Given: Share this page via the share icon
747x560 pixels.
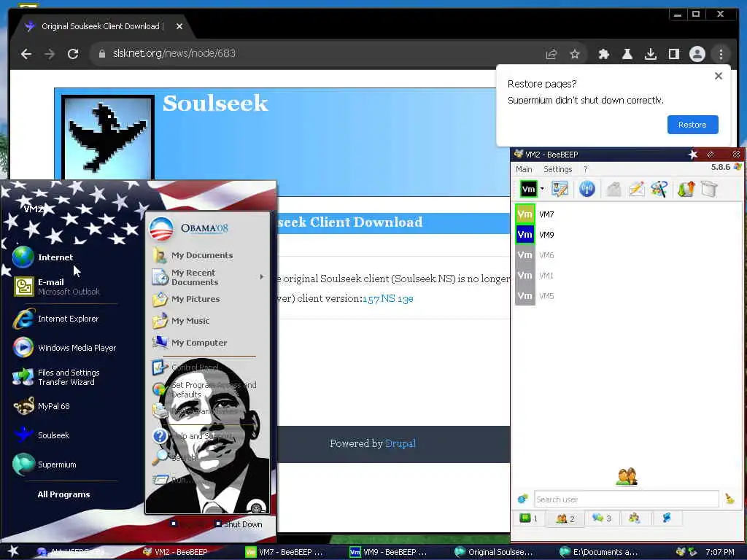Looking at the screenshot, I should pos(551,54).
